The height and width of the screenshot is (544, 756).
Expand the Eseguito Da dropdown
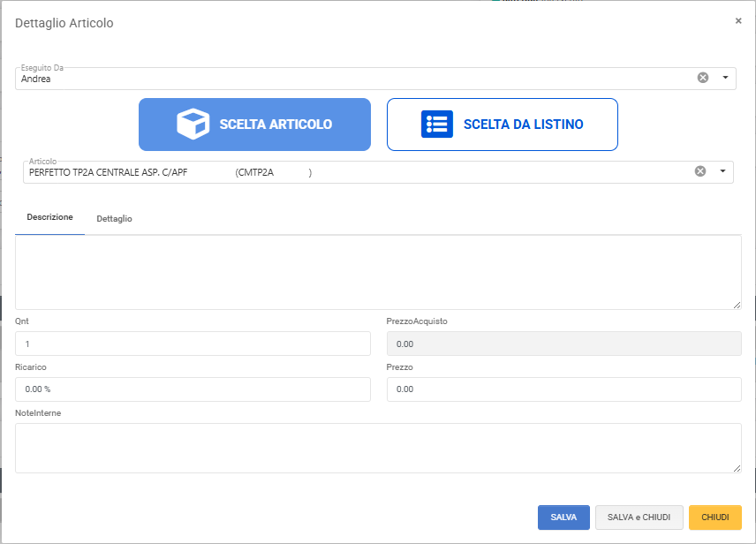(725, 78)
